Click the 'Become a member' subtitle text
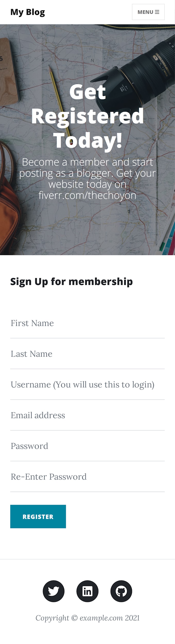Viewport: 175px width, 644px height. (87, 179)
